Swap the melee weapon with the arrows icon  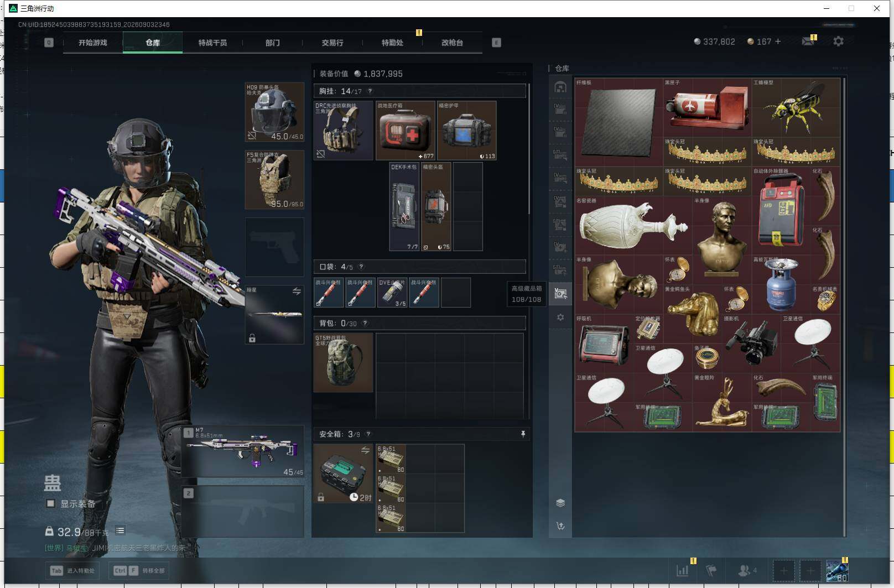tap(297, 291)
